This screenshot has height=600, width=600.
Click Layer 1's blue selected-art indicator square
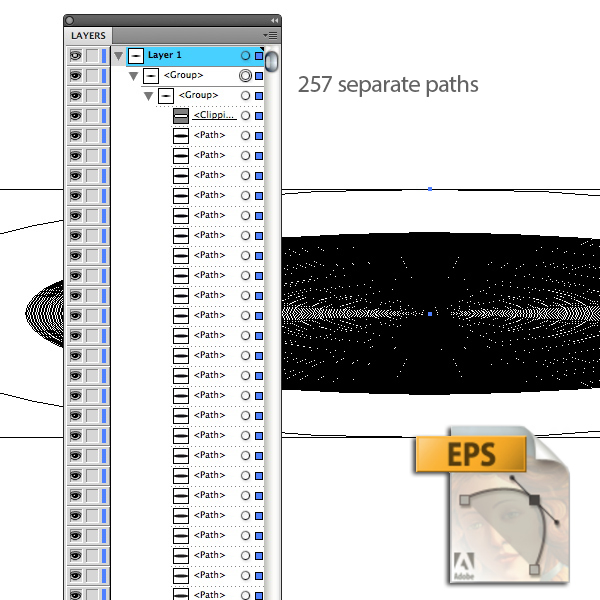pos(259,56)
